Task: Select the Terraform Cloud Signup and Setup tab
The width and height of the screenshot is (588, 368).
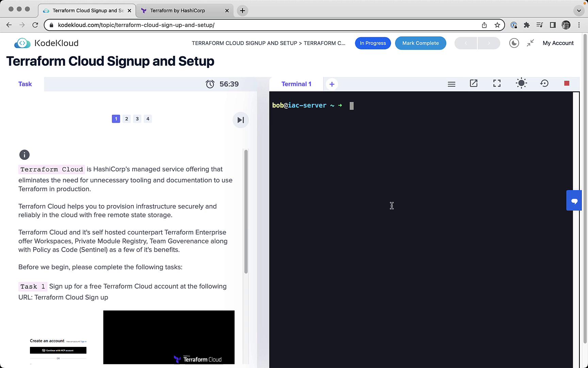Action: tap(87, 11)
